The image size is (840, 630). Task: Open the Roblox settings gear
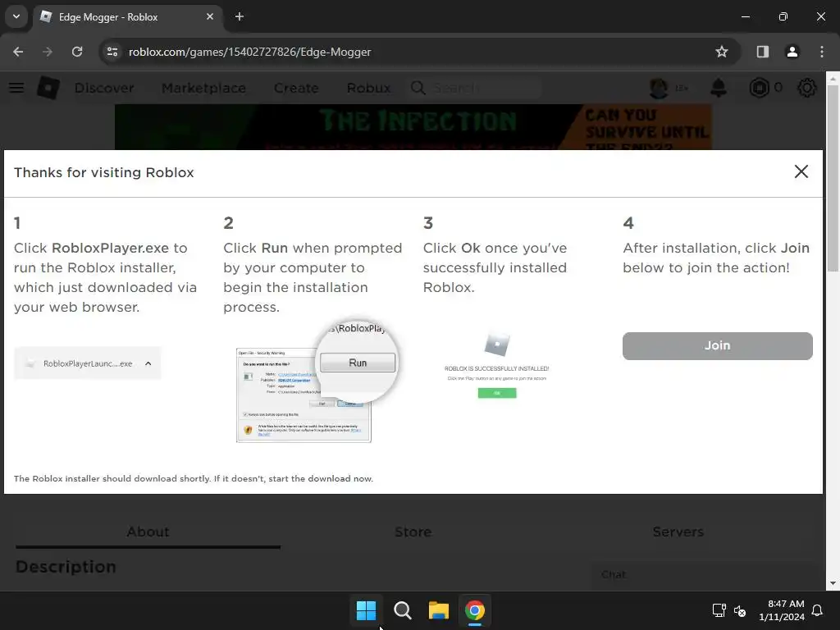tap(807, 88)
